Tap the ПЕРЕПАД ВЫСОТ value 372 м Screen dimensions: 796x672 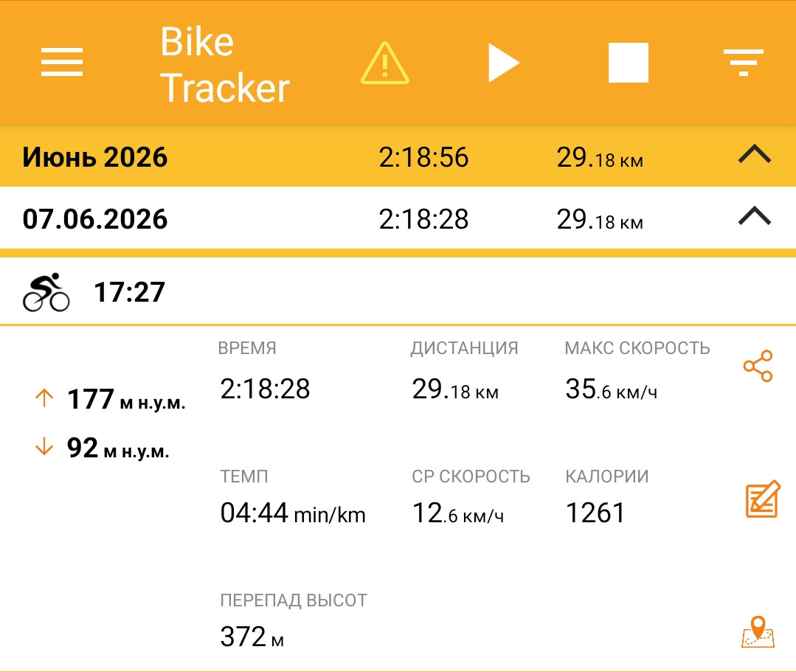pos(252,637)
